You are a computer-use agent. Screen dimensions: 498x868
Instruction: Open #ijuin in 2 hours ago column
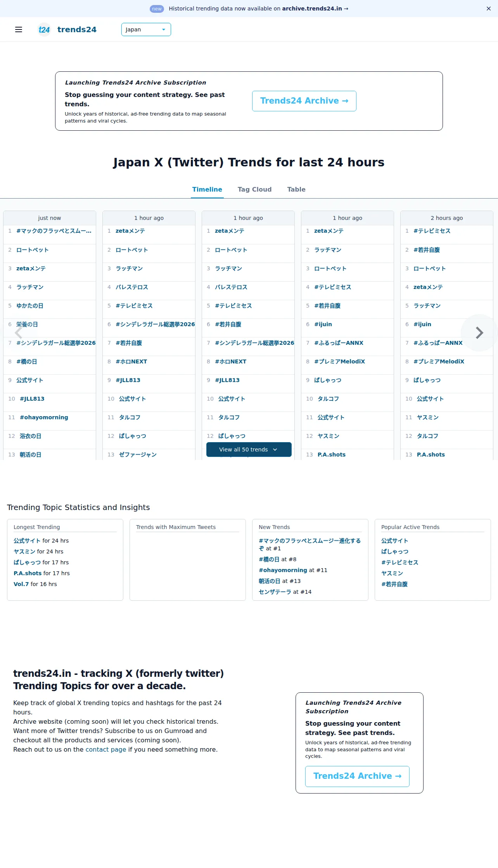pos(422,324)
